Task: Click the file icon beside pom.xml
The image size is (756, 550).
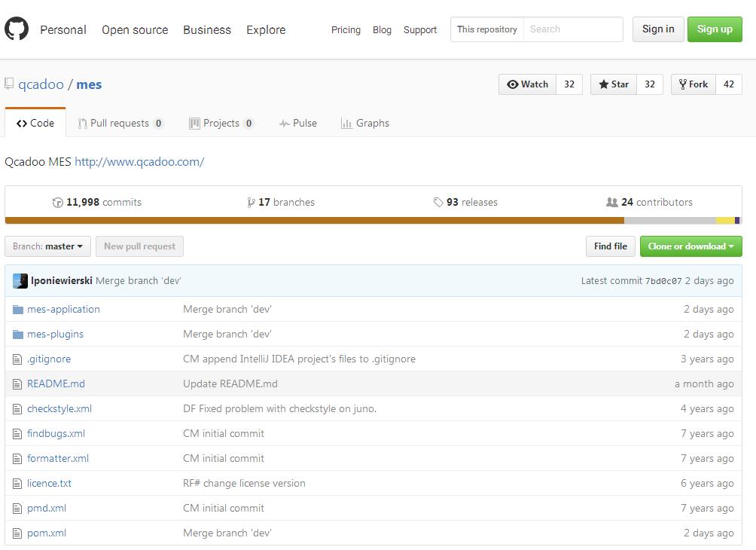Action: [17, 533]
